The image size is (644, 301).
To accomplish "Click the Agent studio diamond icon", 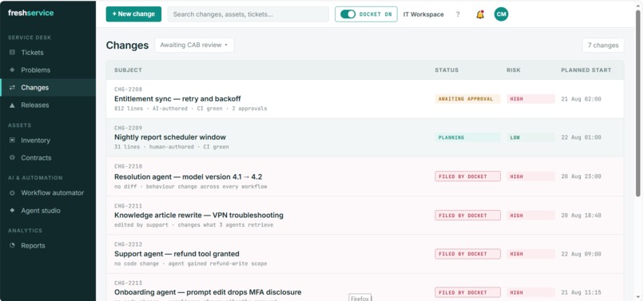I will (x=12, y=210).
